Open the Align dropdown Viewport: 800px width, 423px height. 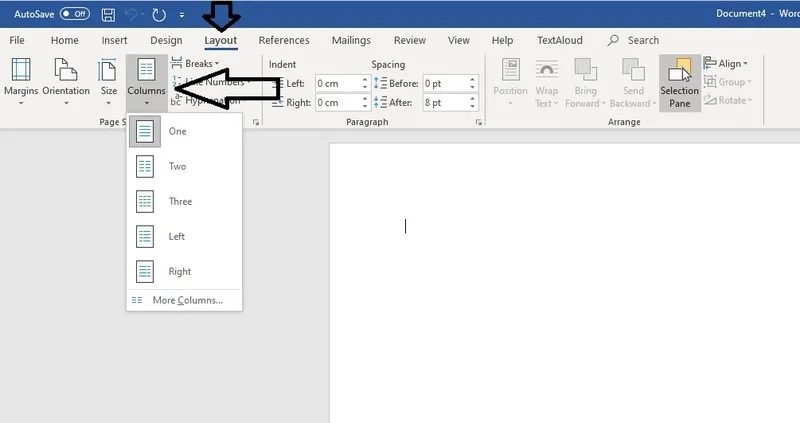(x=726, y=63)
